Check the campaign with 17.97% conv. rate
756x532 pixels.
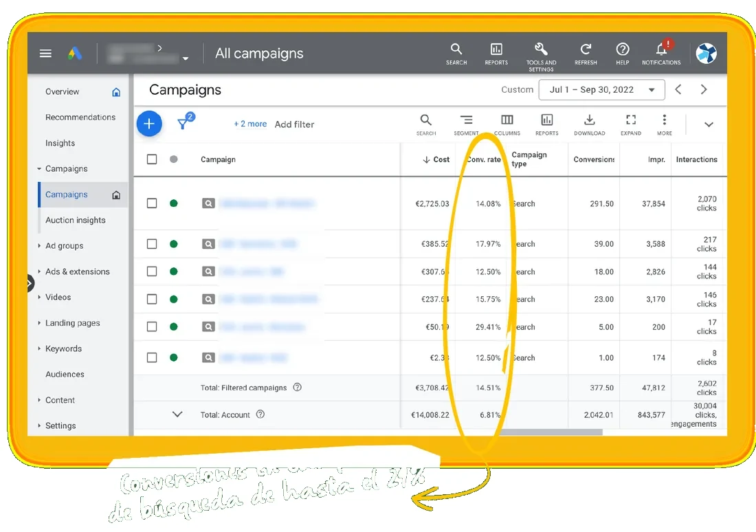tap(152, 243)
